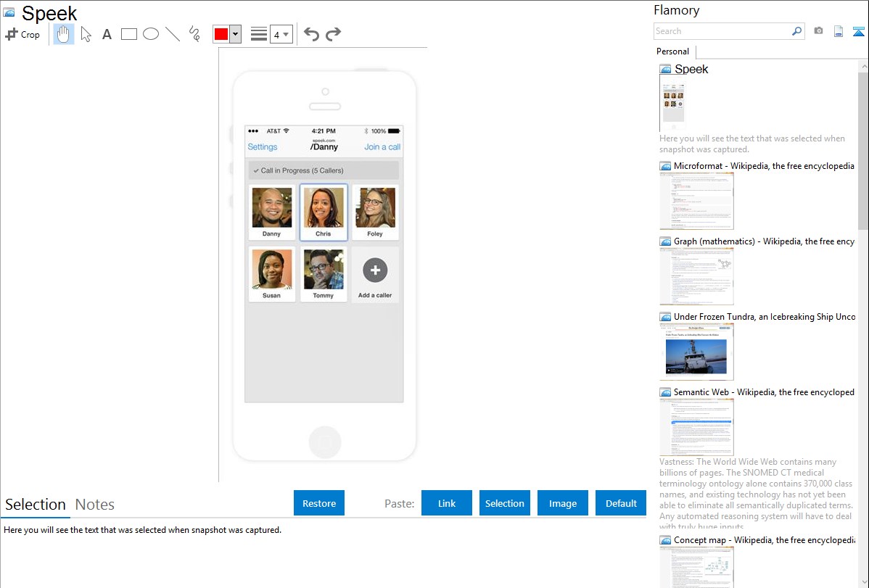Click icon beside Graph (mathematics) entry
The image size is (869, 588).
(x=665, y=241)
